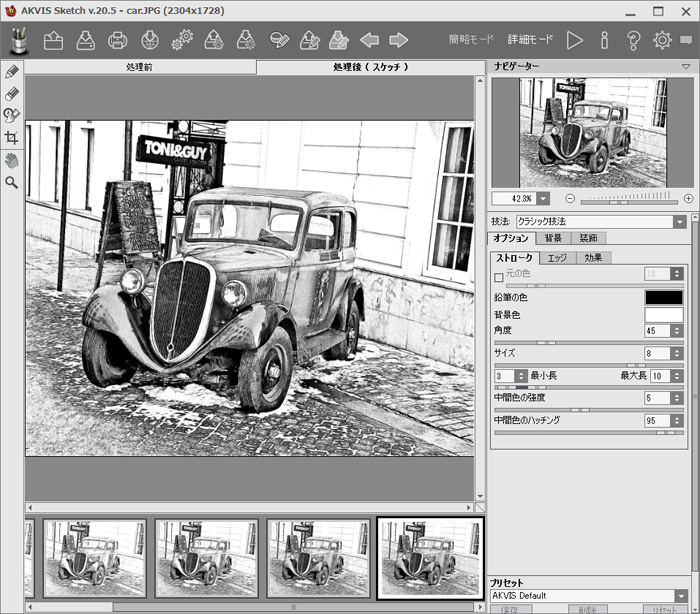Viewport: 700px width, 614px height.
Task: Redo action with right arrow
Action: click(399, 40)
